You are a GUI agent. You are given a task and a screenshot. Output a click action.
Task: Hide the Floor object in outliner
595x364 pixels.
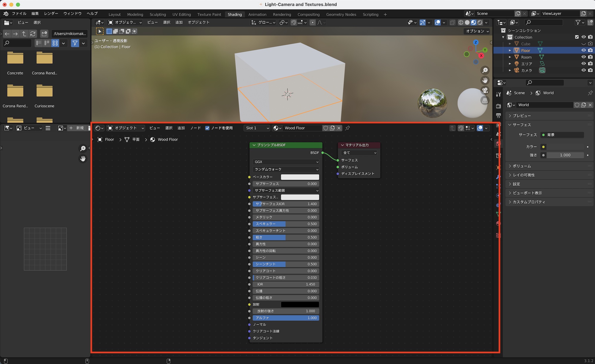(x=583, y=50)
